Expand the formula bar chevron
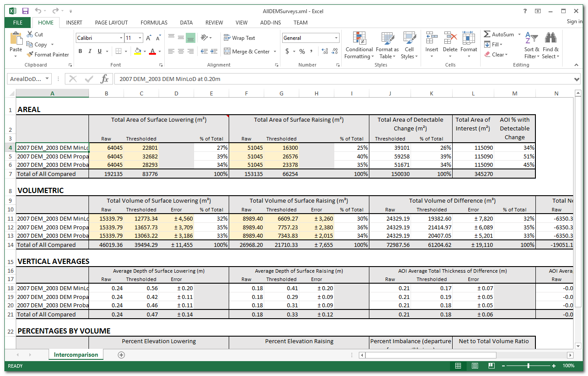 pos(577,79)
